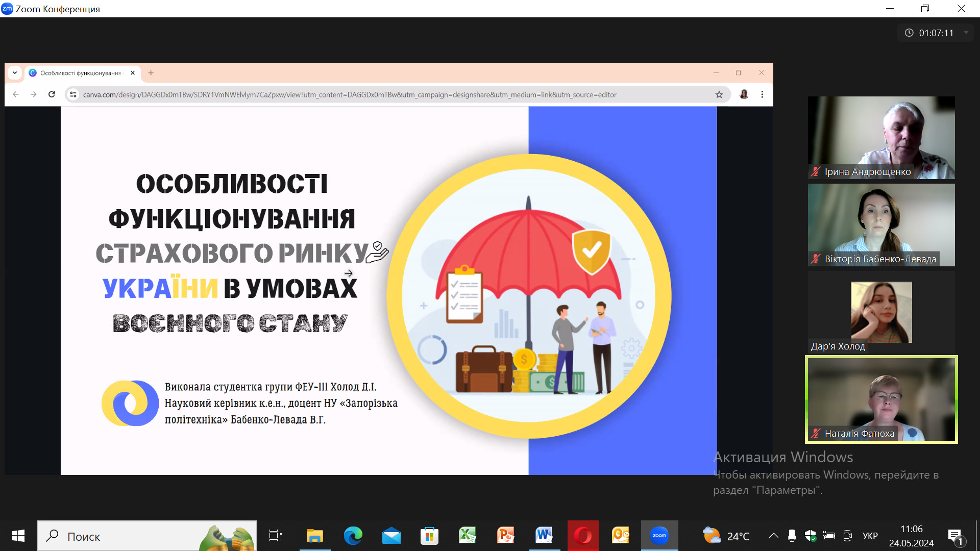Open Excel from the taskbar

467,536
